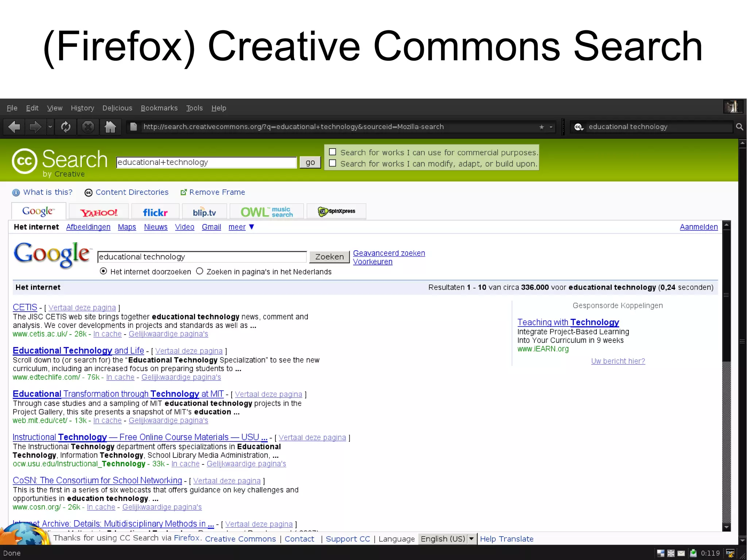747x560 pixels.
Task: Click the magnifying glass search icon
Action: 739,127
